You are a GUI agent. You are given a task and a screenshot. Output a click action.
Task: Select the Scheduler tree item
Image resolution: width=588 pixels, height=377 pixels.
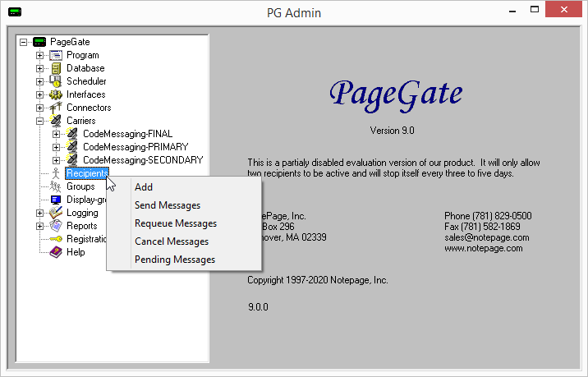coord(86,81)
